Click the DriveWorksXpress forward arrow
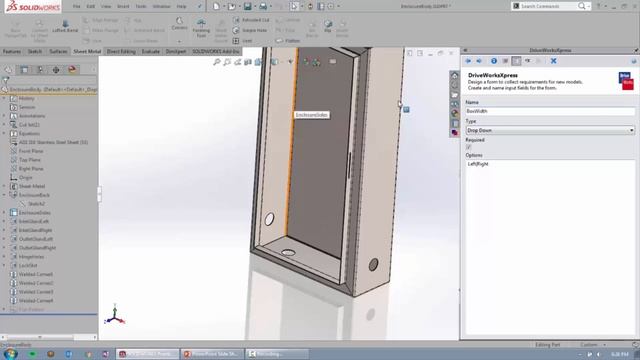 (479, 61)
